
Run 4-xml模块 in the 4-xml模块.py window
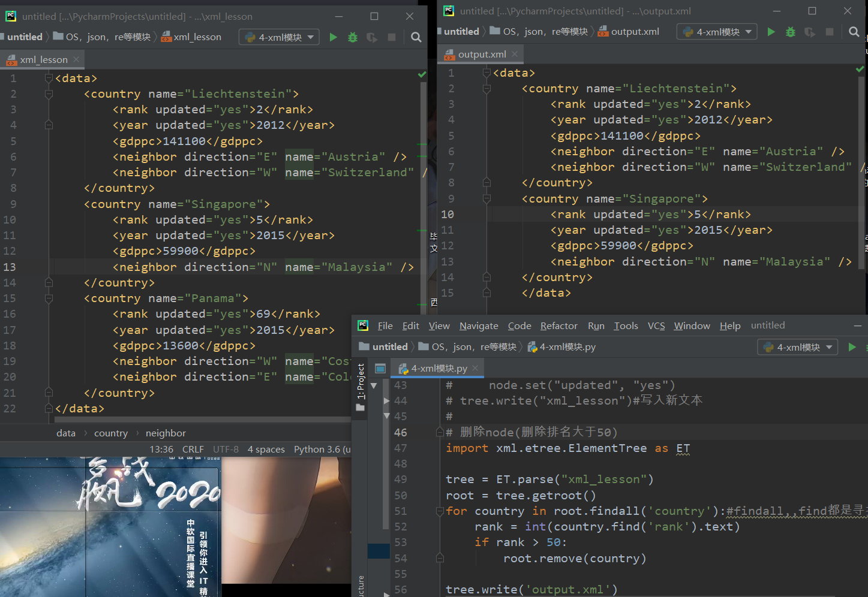pyautogui.click(x=852, y=347)
